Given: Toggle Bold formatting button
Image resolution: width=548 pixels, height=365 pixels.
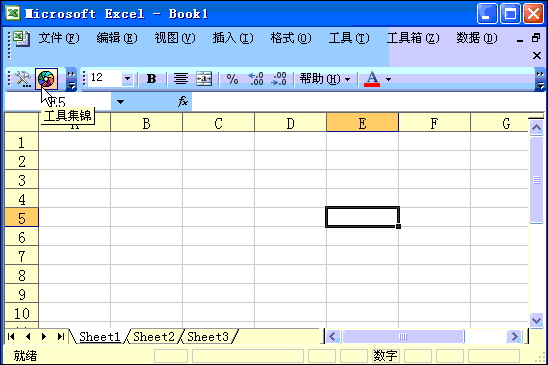Looking at the screenshot, I should click(151, 79).
